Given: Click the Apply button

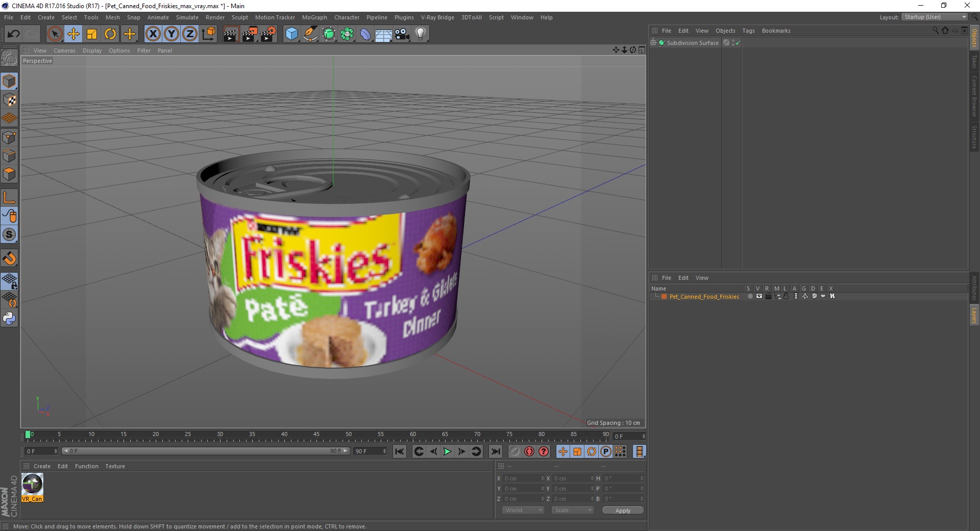Looking at the screenshot, I should pyautogui.click(x=623, y=511).
